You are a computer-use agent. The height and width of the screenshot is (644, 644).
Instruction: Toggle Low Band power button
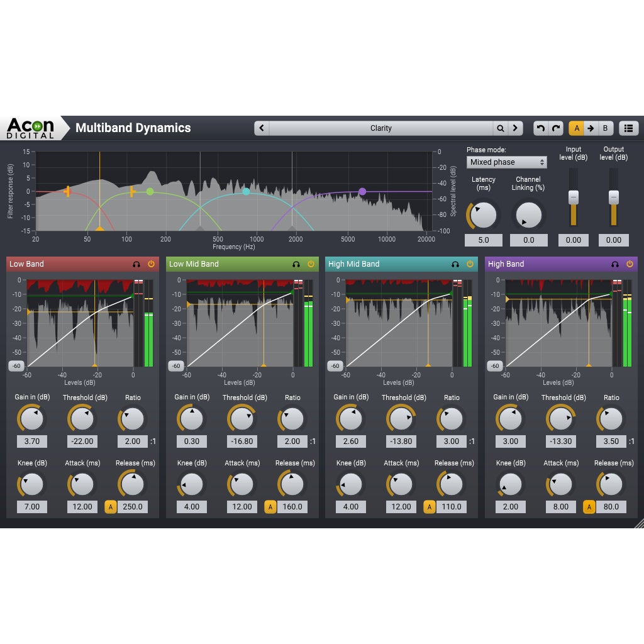(x=151, y=264)
